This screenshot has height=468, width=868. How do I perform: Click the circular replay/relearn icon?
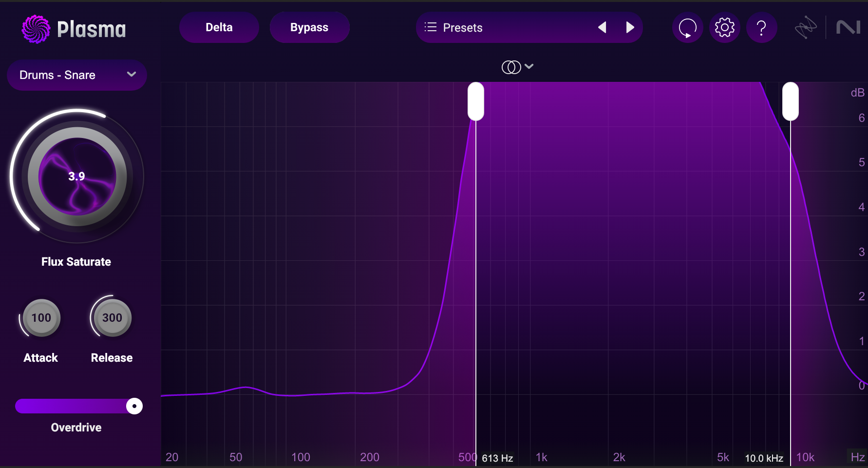(x=687, y=28)
